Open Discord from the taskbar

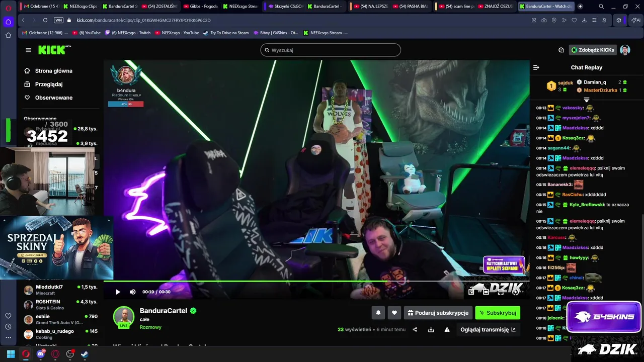[41, 354]
